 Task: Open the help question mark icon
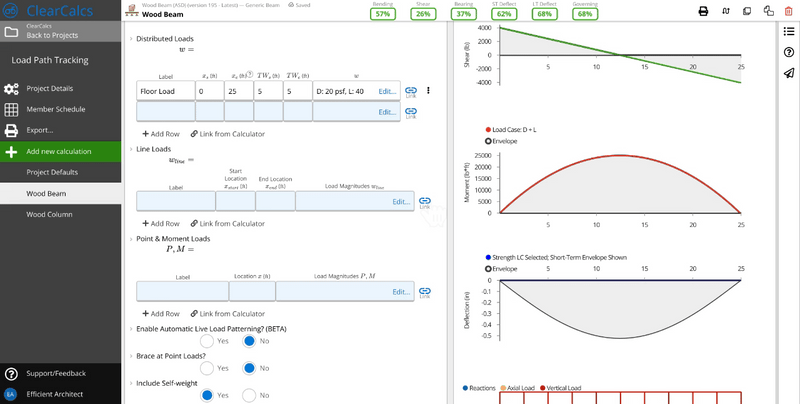pos(788,52)
